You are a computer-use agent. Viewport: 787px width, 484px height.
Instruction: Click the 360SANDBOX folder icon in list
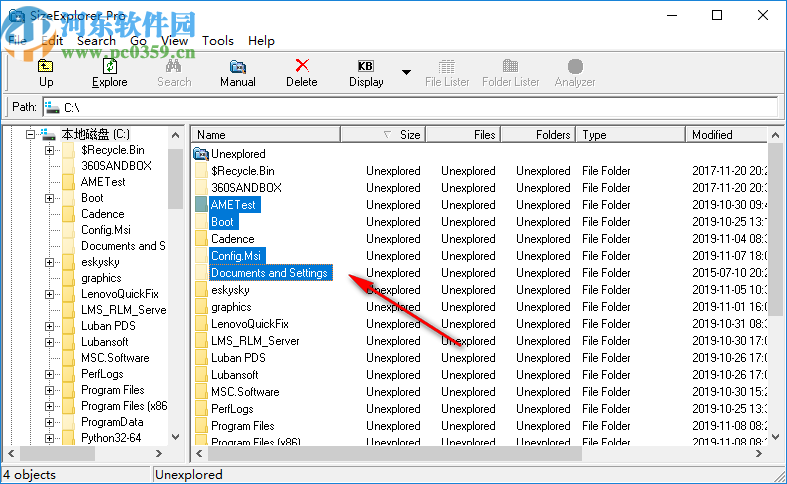point(201,188)
